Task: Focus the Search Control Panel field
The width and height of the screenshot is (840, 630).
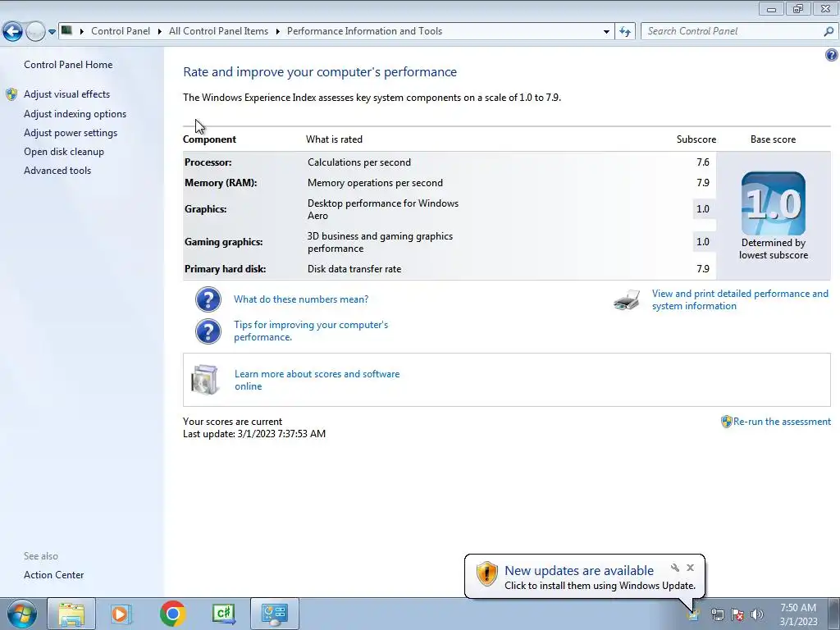Action: [739, 32]
